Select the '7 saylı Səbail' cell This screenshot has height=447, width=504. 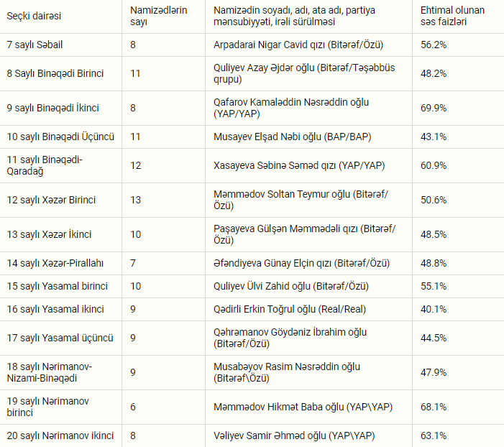pyautogui.click(x=35, y=45)
